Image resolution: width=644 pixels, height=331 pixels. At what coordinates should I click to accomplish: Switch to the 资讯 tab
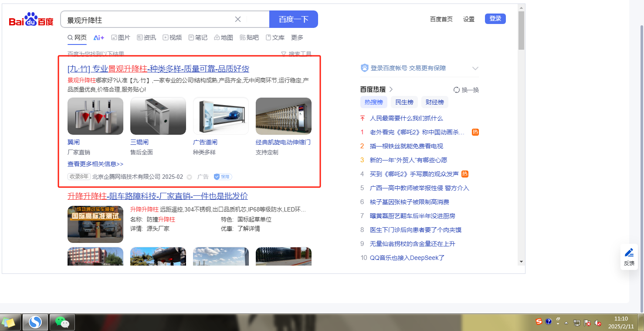tap(146, 38)
